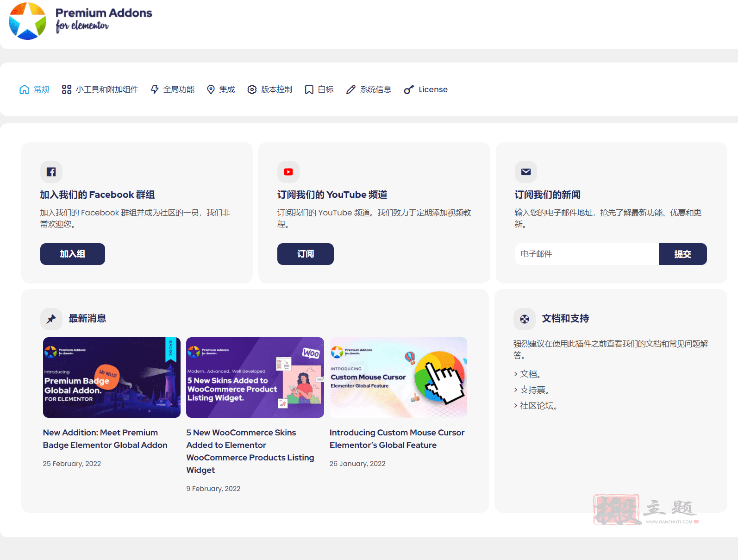
Task: Open the 常规 tab
Action: click(34, 89)
